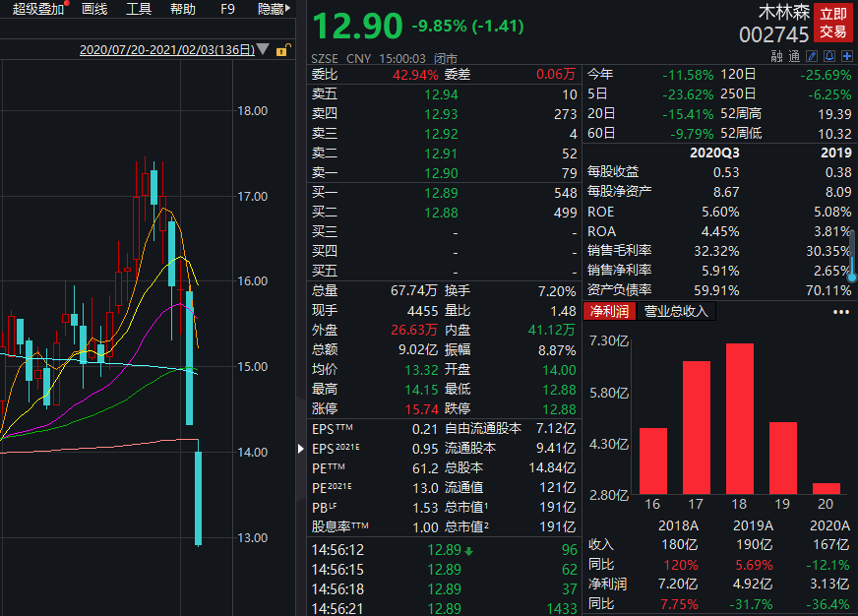Screen dimensions: 858x616
Task: Click the three-dots more options icon
Action: pyautogui.click(x=841, y=312)
